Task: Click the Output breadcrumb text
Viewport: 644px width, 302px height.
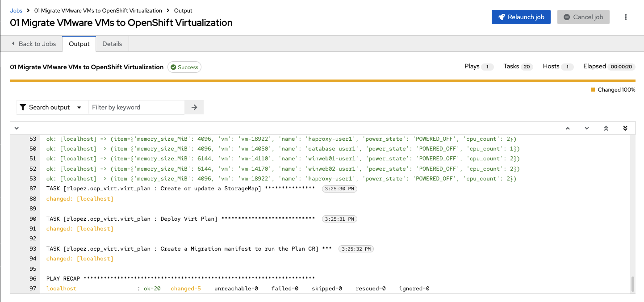Action: tap(183, 10)
